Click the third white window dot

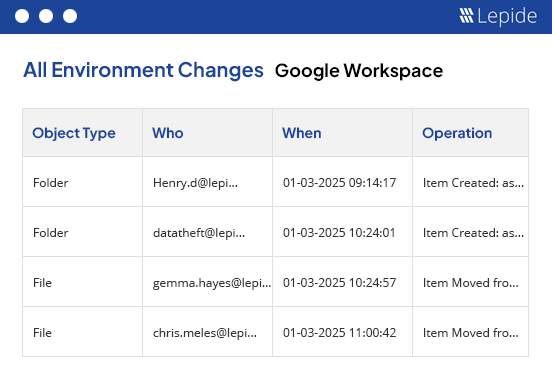pos(70,16)
